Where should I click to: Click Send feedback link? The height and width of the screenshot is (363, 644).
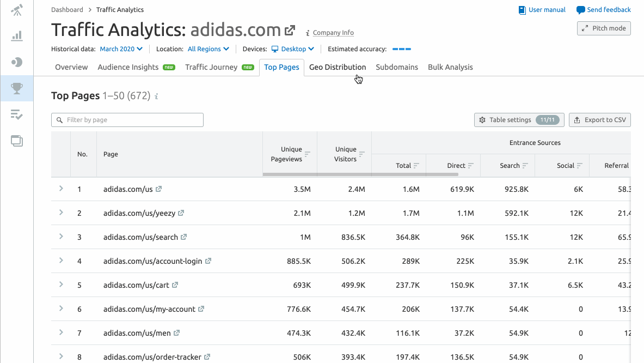tap(603, 10)
